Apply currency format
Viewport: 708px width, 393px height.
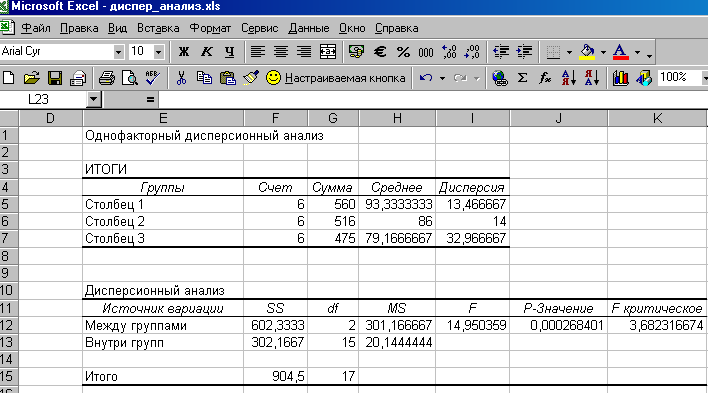(x=356, y=52)
